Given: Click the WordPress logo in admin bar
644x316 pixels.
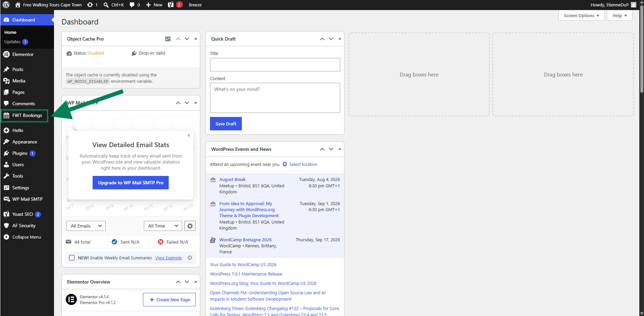Looking at the screenshot, I should click(6, 5).
